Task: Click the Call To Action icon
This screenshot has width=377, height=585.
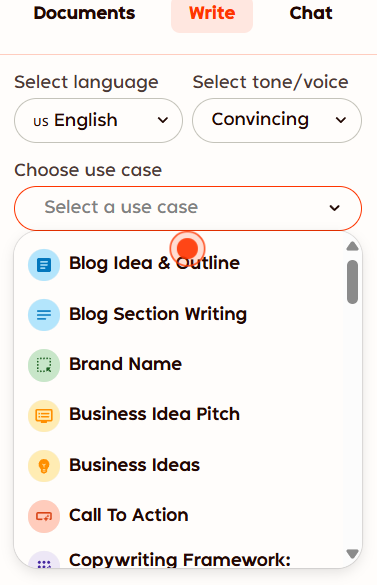Action: (x=44, y=516)
